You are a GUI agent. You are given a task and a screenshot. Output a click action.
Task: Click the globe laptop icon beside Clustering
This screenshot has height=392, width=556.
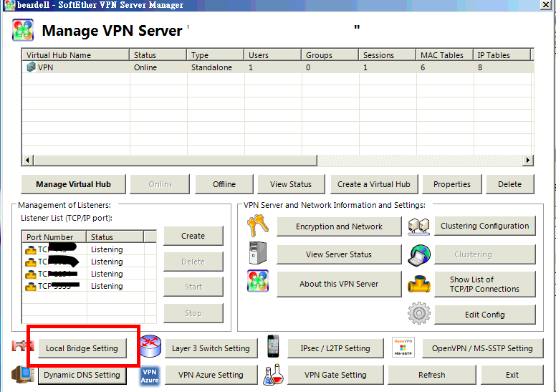pyautogui.click(x=418, y=254)
